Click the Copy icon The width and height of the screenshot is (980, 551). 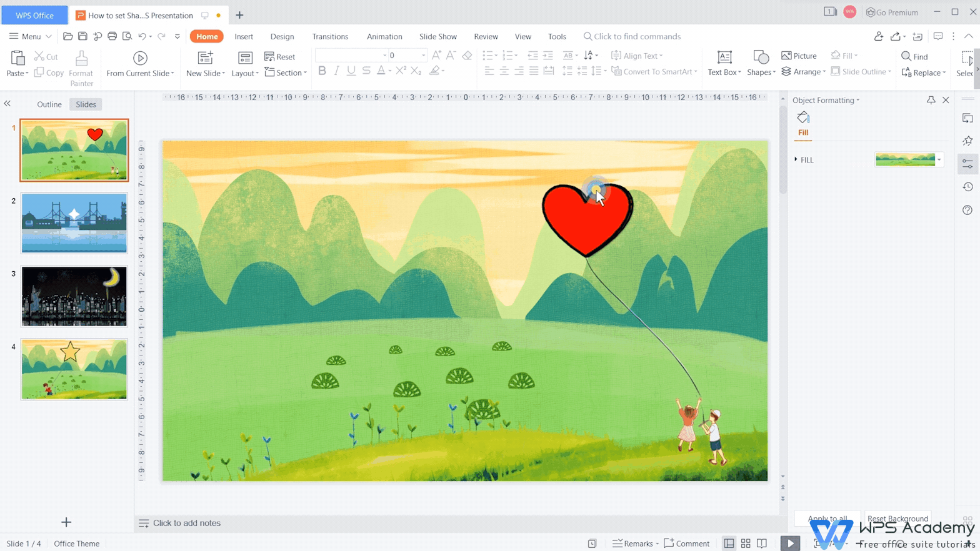(x=39, y=72)
